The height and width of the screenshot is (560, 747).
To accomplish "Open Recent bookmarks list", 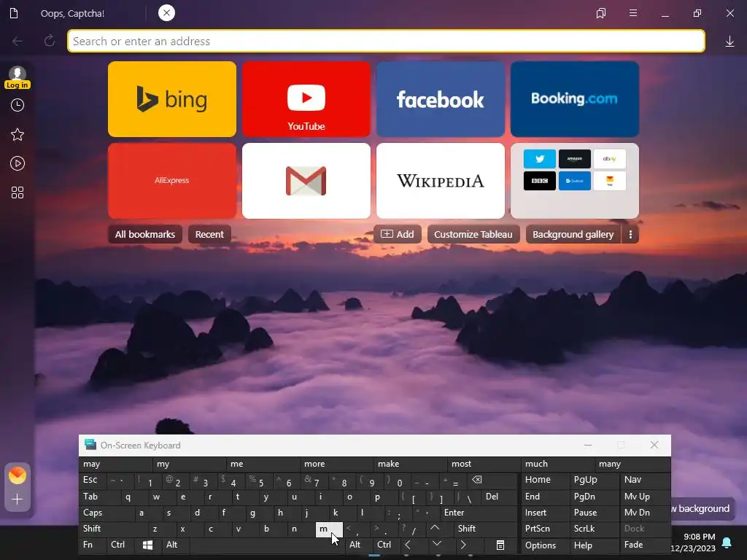I will (x=209, y=234).
